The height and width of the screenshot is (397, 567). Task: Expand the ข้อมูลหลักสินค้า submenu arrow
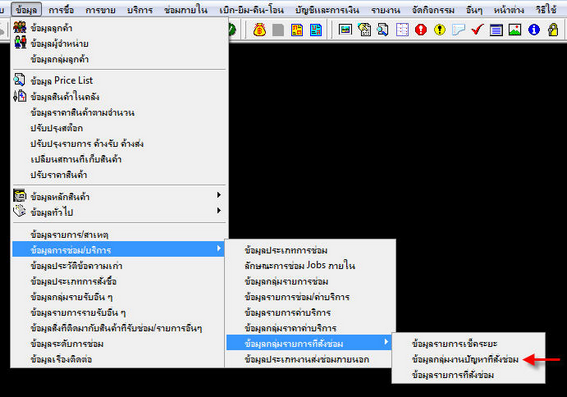click(x=218, y=195)
